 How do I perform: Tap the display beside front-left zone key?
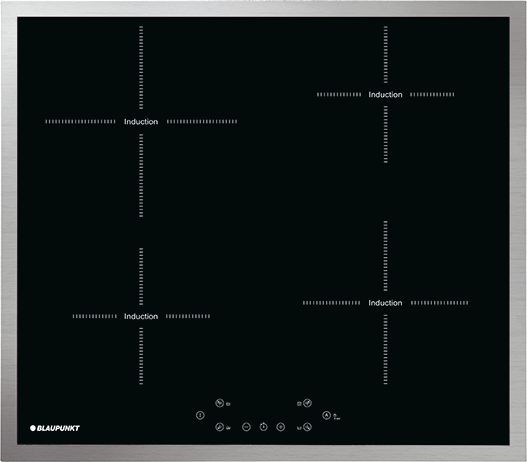pyautogui.click(x=228, y=428)
